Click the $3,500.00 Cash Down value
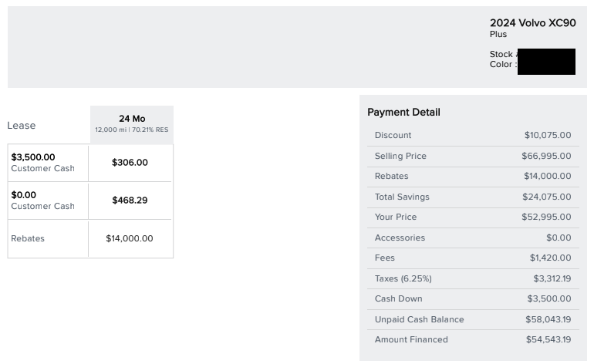Viewport: 594px width, 364px height. point(549,299)
